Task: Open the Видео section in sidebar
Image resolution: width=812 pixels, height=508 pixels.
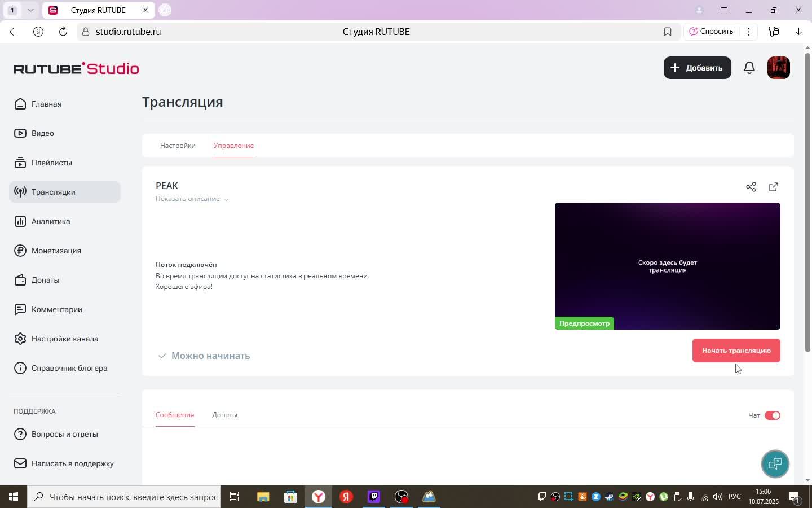Action: click(x=65, y=133)
